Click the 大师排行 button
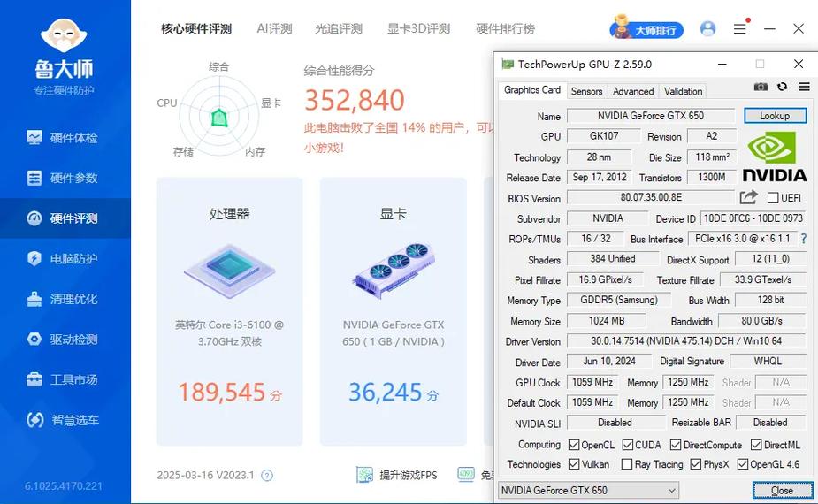This screenshot has width=818, height=504. 646,29
